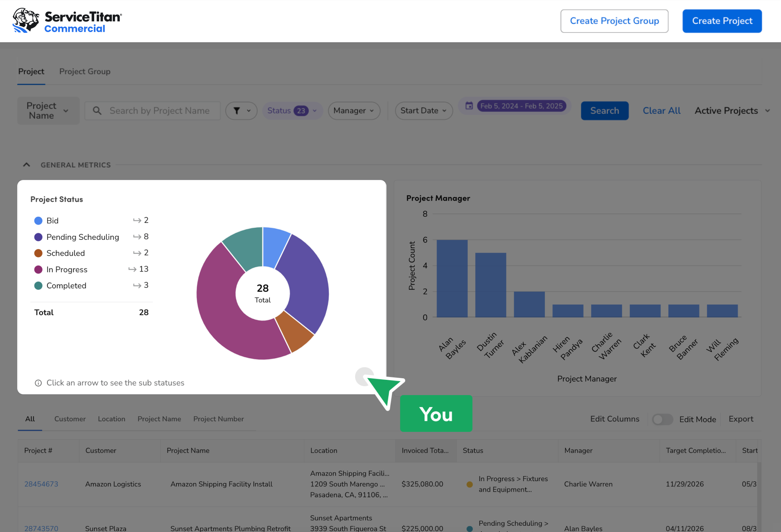Click the arrow beside In Progress count
The height and width of the screenshot is (532, 781).
132,269
